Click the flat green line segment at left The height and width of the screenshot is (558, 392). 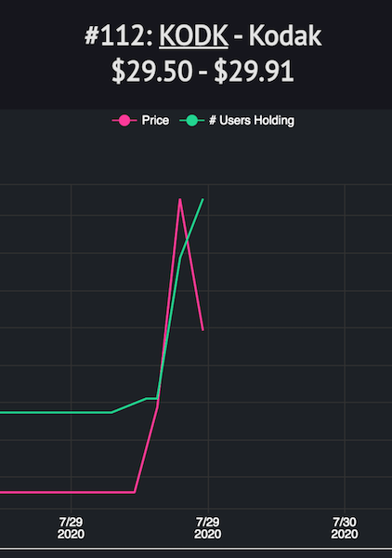click(56, 412)
